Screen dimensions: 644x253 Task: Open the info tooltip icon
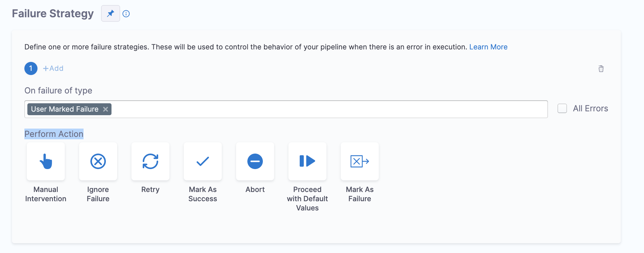[x=126, y=14]
